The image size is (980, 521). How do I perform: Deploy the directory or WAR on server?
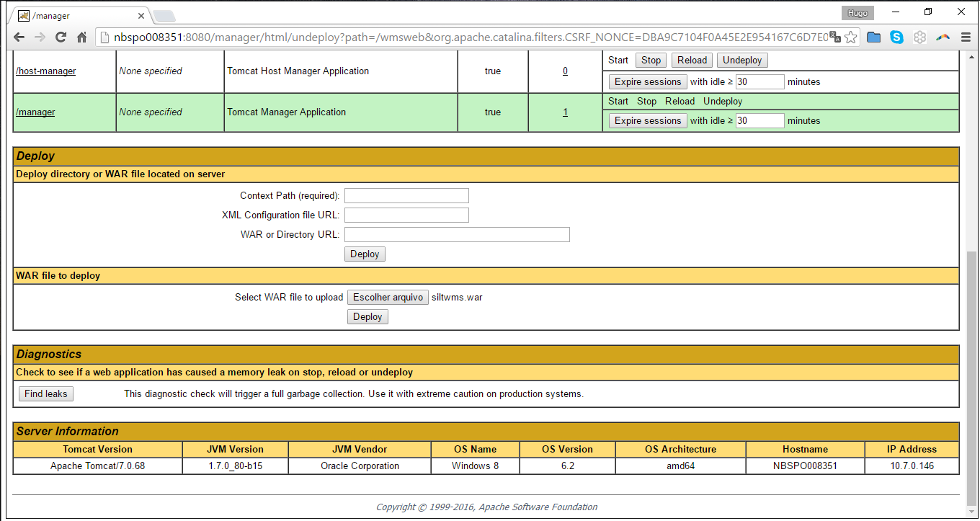click(365, 254)
